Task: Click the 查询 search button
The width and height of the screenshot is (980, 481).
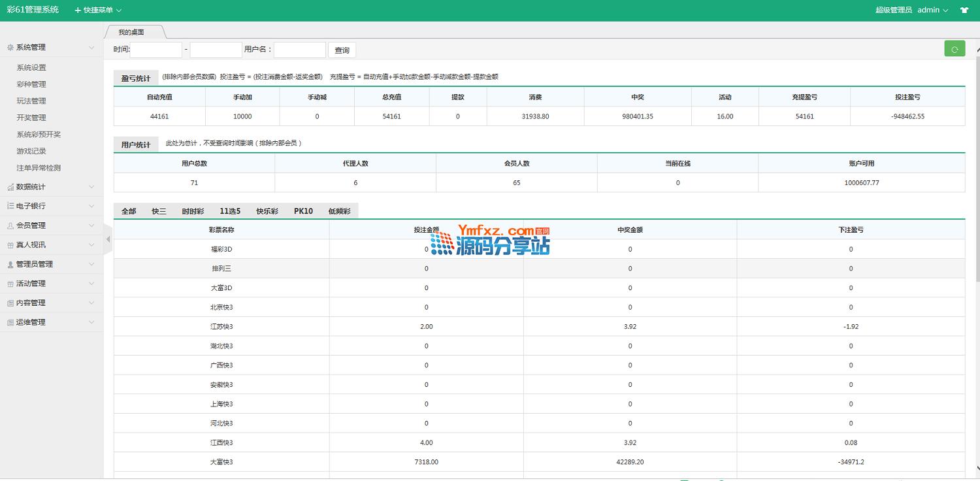Action: (342, 50)
